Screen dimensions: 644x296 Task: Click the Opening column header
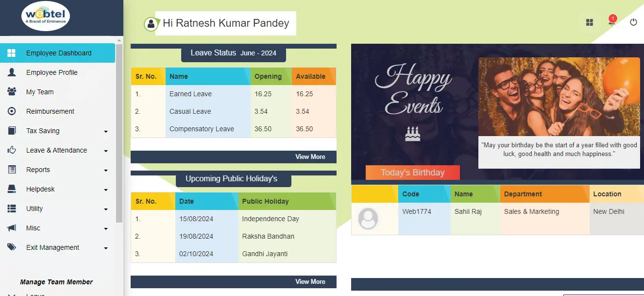pos(271,76)
